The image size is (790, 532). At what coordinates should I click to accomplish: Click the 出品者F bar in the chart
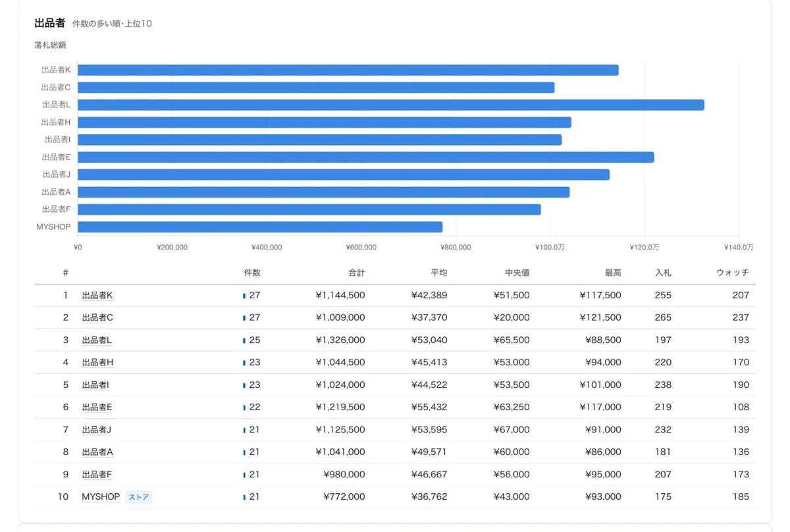[309, 209]
